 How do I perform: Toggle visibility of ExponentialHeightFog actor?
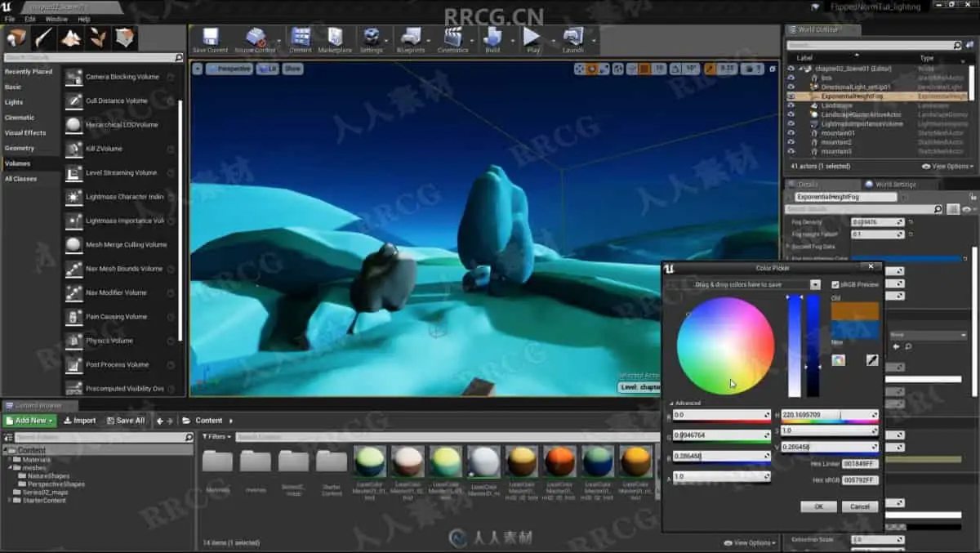791,96
